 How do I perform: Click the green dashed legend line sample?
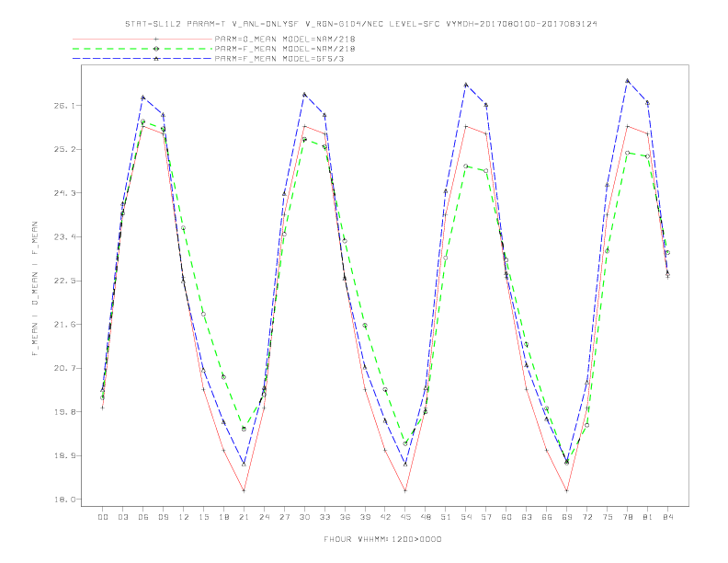[142, 49]
